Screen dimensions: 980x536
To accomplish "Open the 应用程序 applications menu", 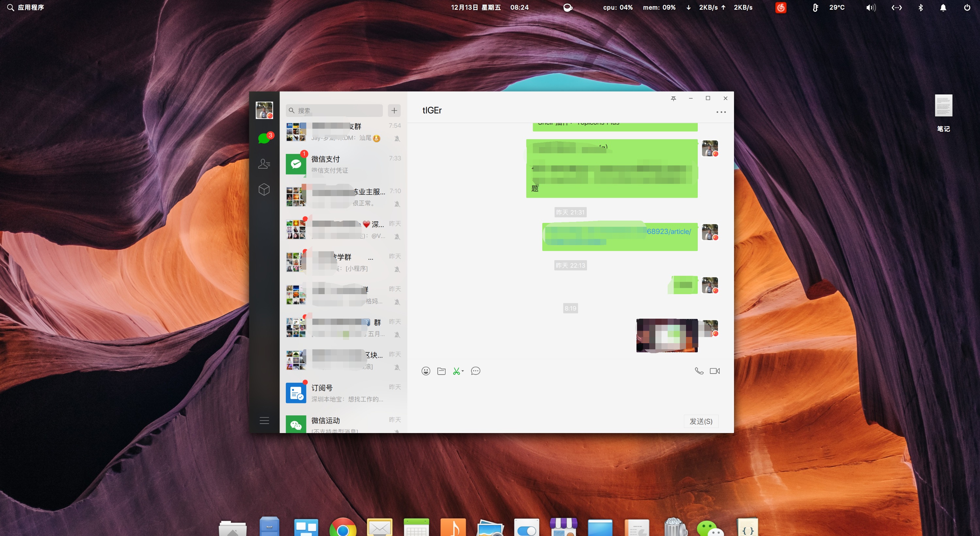I will pyautogui.click(x=30, y=7).
